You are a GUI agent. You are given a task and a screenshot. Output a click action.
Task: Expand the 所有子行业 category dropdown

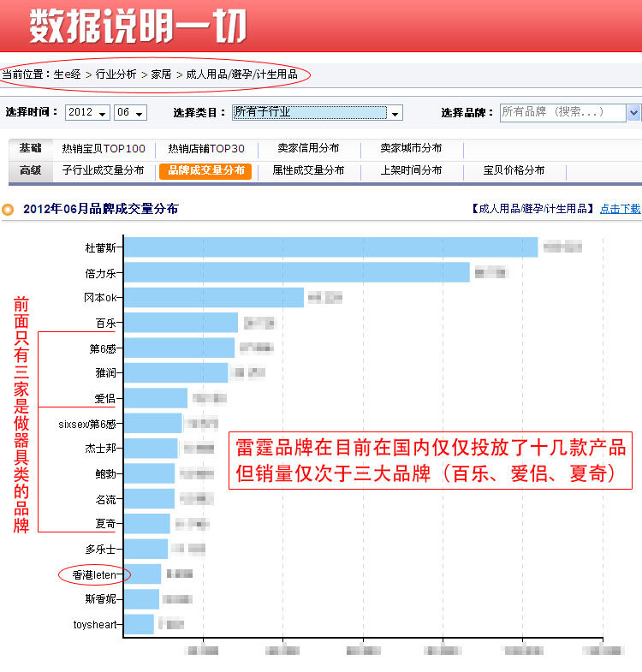tap(317, 113)
